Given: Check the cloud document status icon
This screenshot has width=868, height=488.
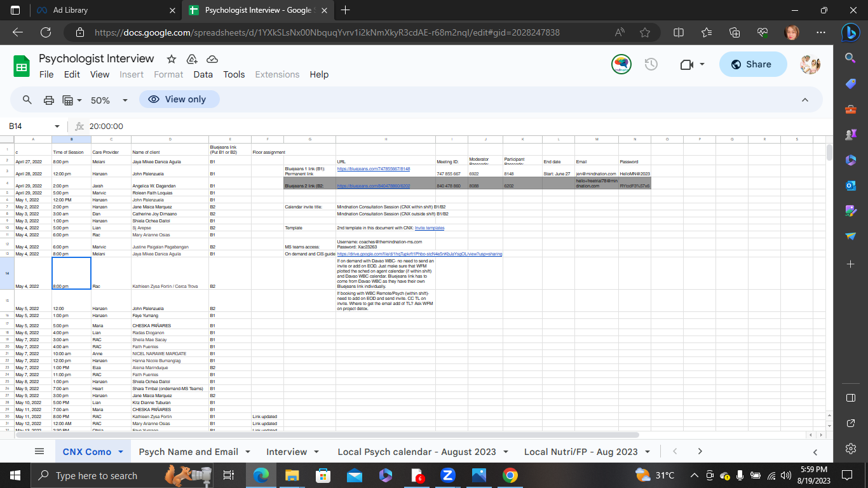Looking at the screenshot, I should pos(212,59).
